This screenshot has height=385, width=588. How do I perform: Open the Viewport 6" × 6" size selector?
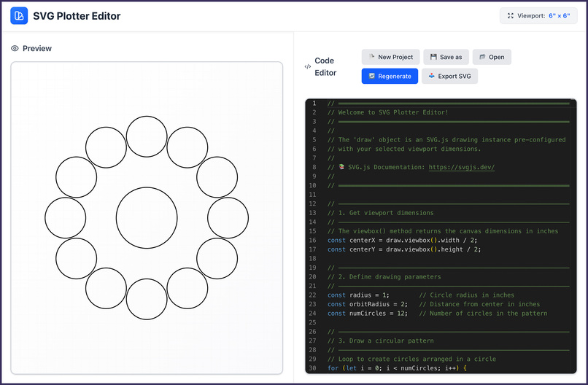coord(538,16)
